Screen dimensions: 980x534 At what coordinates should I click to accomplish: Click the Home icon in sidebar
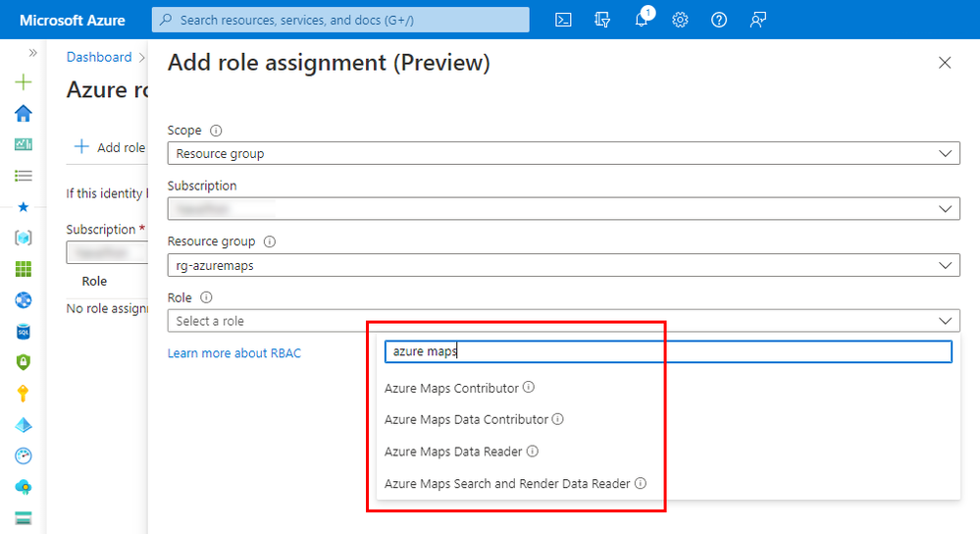(24, 113)
